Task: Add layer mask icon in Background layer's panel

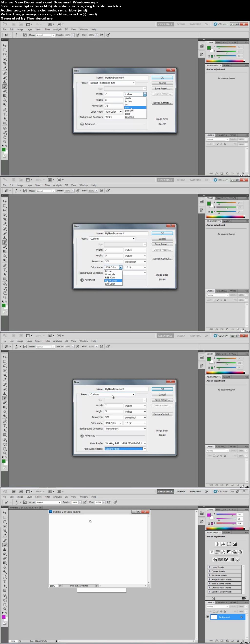Action: tap(222, 641)
